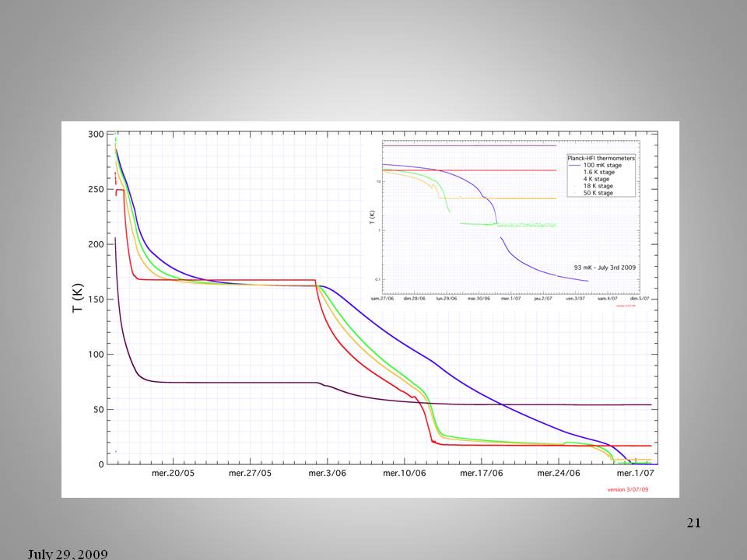Screen dimensions: 747x560
Task: Select the slide number 21
Action: click(694, 523)
